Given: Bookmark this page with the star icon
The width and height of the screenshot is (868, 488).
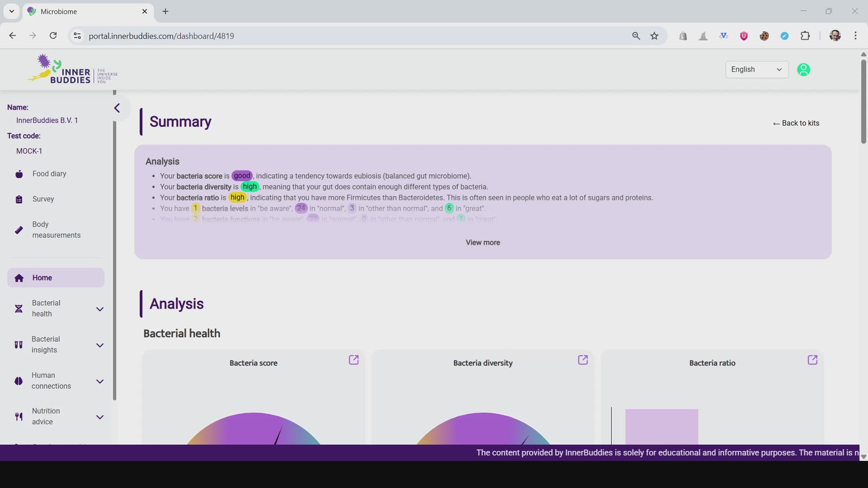Looking at the screenshot, I should (x=654, y=36).
